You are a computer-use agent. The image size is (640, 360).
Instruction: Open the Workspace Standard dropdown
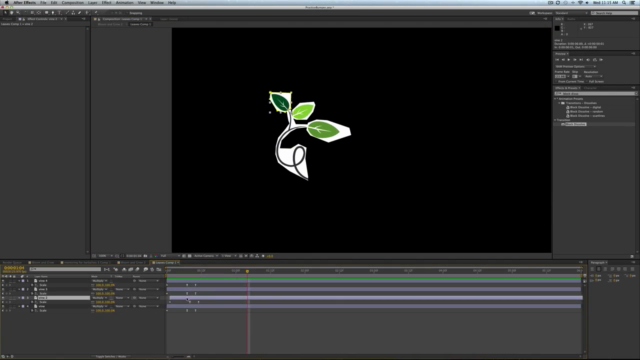click(571, 13)
